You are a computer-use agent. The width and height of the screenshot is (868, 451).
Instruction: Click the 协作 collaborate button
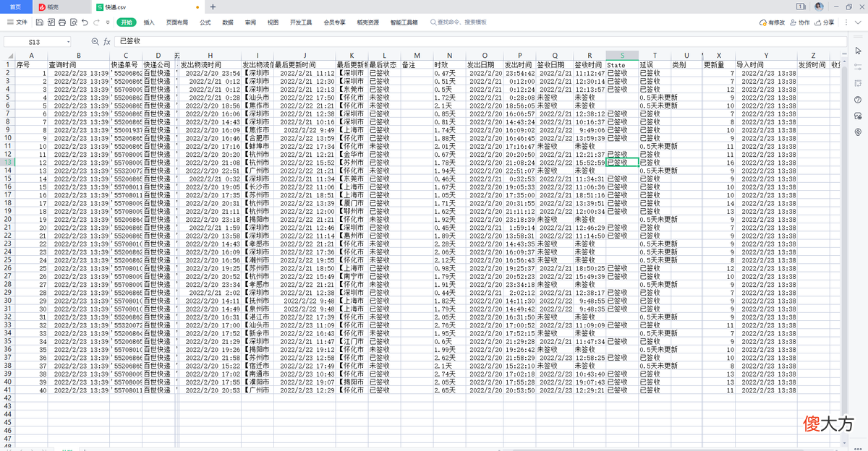click(800, 22)
